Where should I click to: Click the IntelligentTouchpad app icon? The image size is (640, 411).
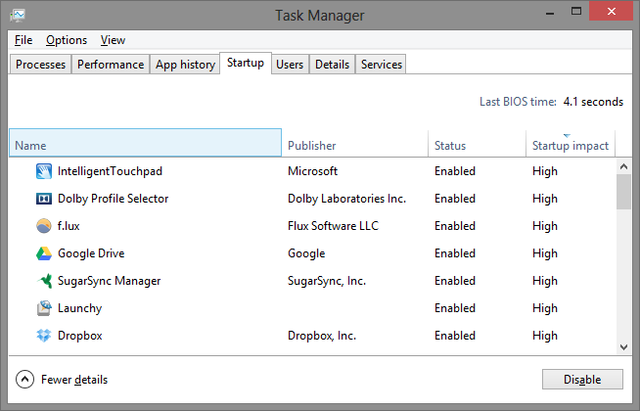44,171
